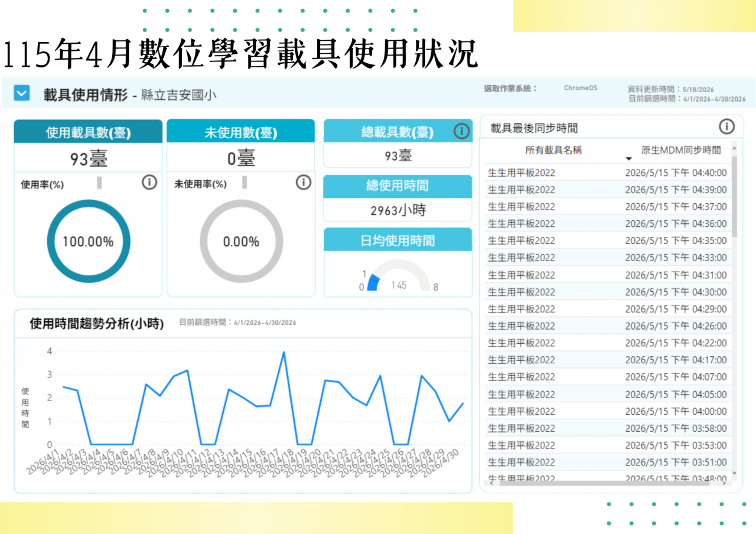
Task: Select row synced at 下午 04:33:00
Action: [x=608, y=258]
